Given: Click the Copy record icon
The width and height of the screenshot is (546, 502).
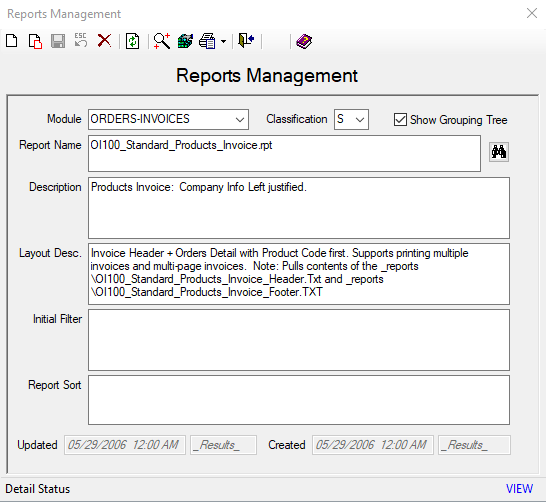Looking at the screenshot, I should 35,41.
